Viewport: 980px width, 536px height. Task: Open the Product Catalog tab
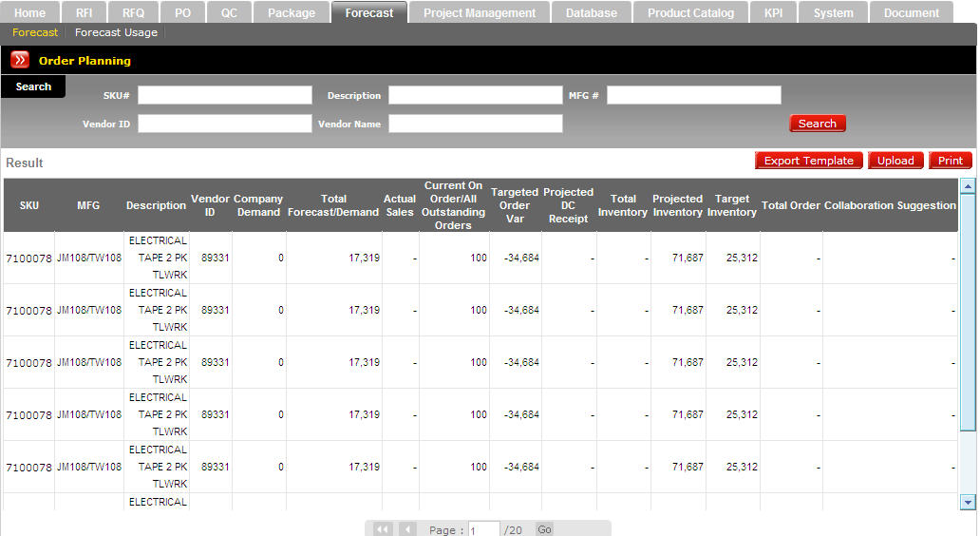tap(690, 13)
